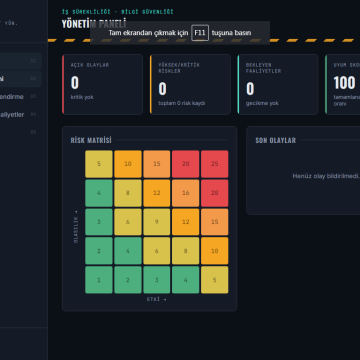Click the 'Henüz olay bildirilmedi.' message

point(326,176)
